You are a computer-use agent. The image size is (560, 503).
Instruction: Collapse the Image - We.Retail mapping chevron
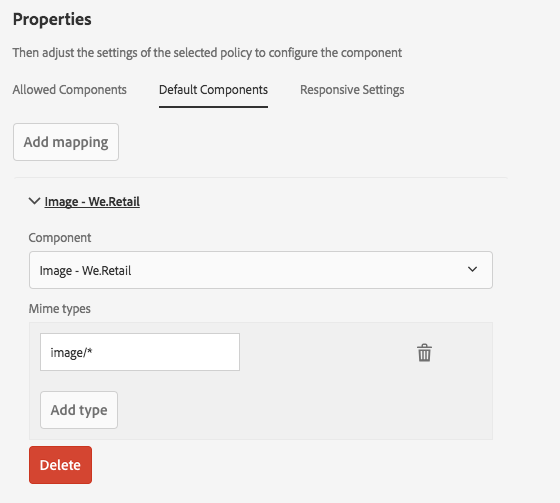(x=34, y=201)
